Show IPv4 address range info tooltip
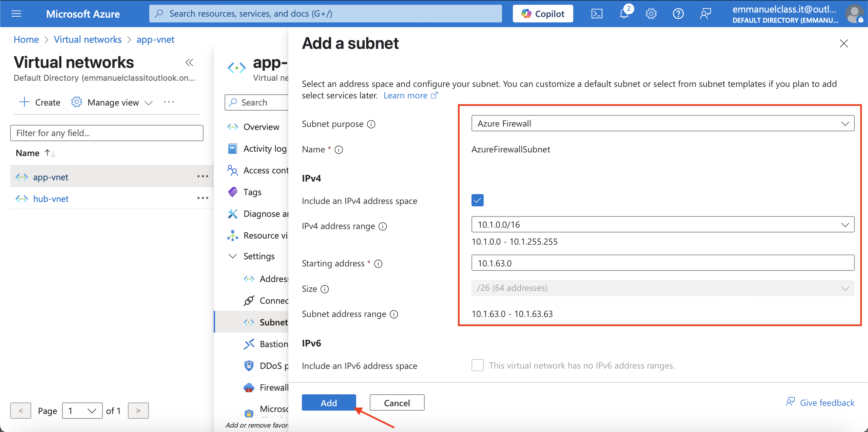868x432 pixels. (x=383, y=226)
